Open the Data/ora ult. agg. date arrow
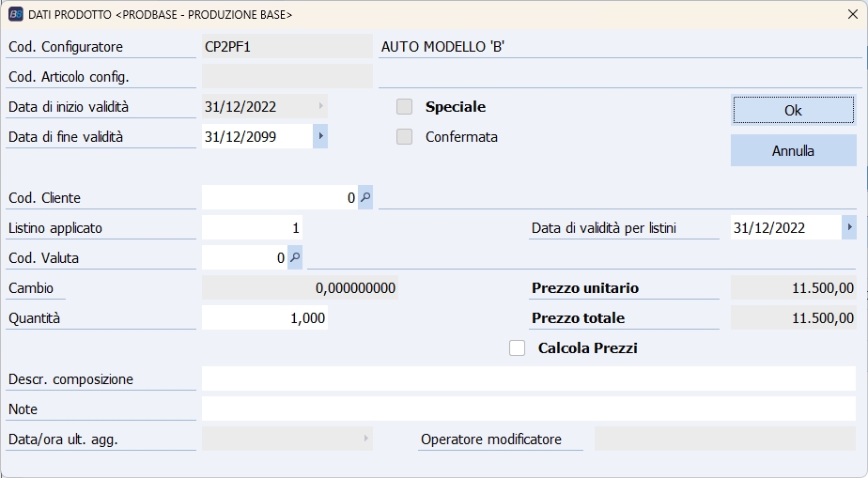Image resolution: width=868 pixels, height=478 pixels. [x=365, y=439]
